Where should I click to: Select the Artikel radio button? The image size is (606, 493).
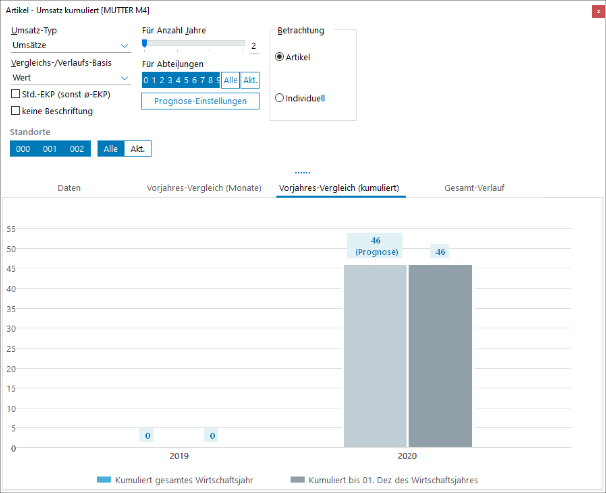pyautogui.click(x=280, y=57)
